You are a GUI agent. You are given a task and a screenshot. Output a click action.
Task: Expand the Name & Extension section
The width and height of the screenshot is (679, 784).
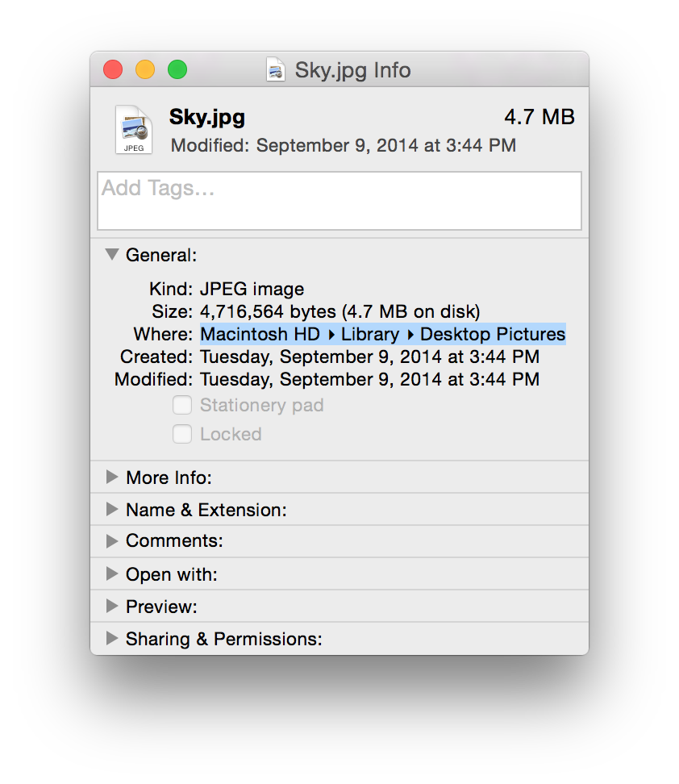tap(112, 510)
